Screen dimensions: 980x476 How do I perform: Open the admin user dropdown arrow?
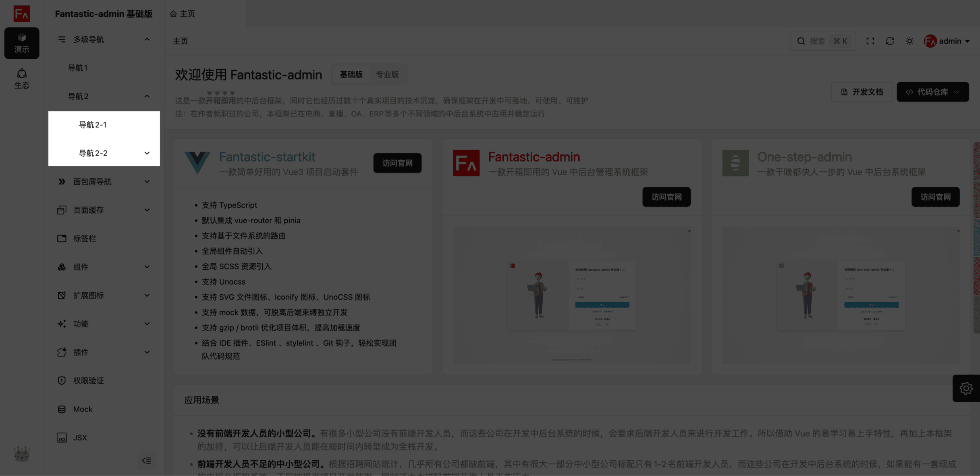[968, 41]
